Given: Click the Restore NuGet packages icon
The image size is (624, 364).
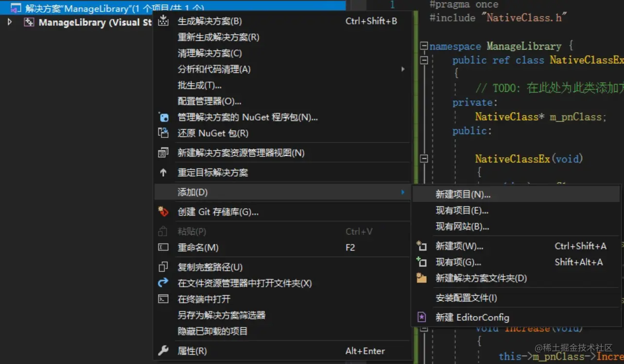Looking at the screenshot, I should point(163,133).
